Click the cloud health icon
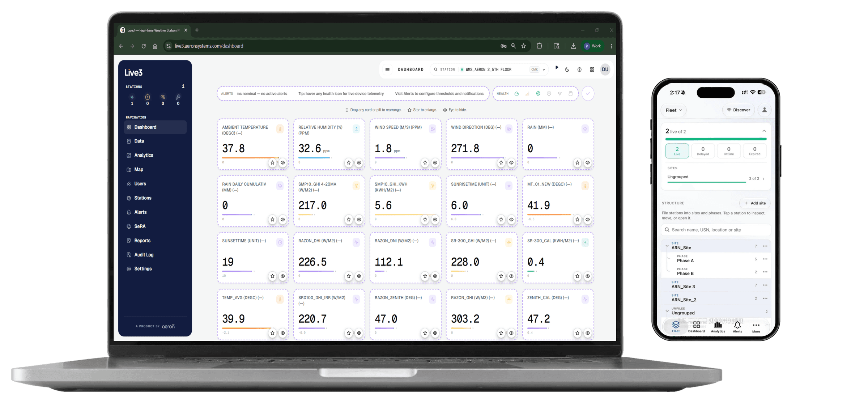 point(516,94)
